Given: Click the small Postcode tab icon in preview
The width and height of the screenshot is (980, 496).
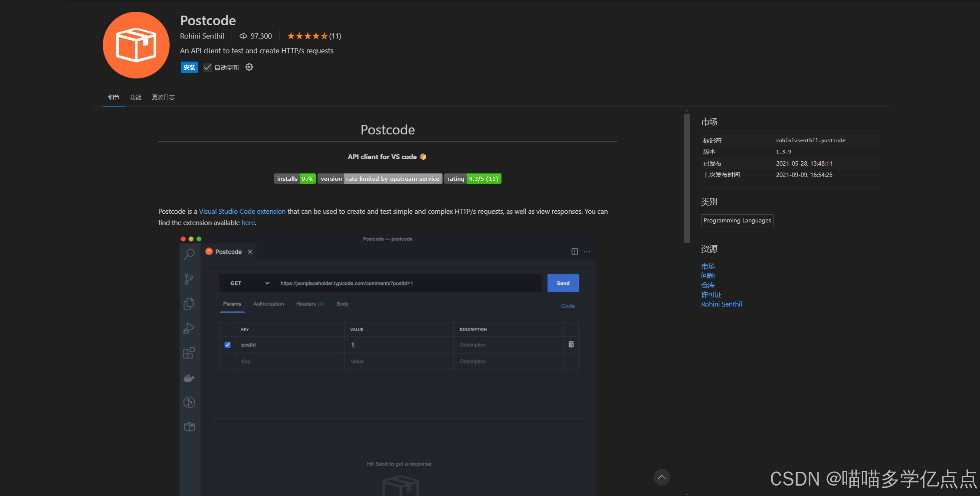Looking at the screenshot, I should click(x=209, y=251).
